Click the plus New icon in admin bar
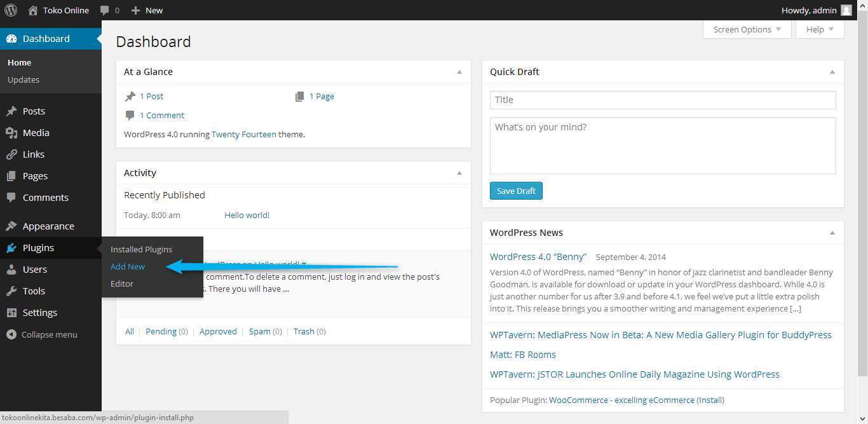This screenshot has height=424, width=868. pyautogui.click(x=135, y=10)
